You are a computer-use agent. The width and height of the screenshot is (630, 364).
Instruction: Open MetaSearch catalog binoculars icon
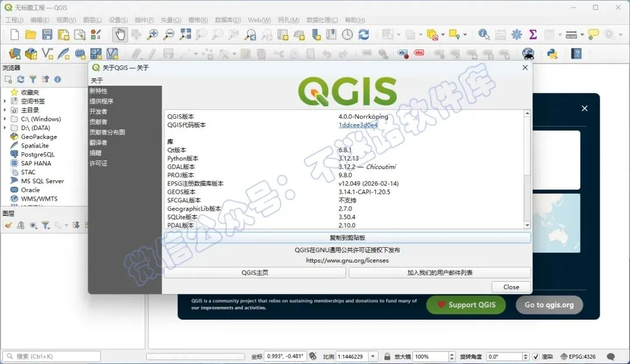coord(528,54)
